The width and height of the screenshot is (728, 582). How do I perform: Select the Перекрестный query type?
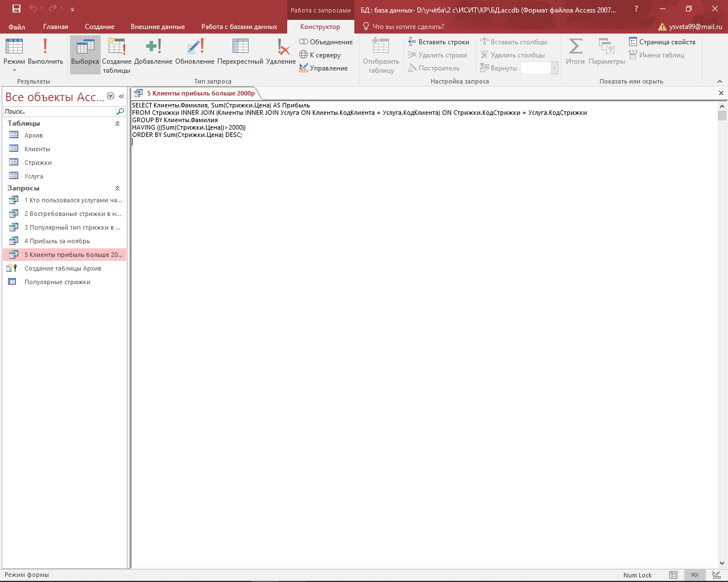pyautogui.click(x=241, y=52)
